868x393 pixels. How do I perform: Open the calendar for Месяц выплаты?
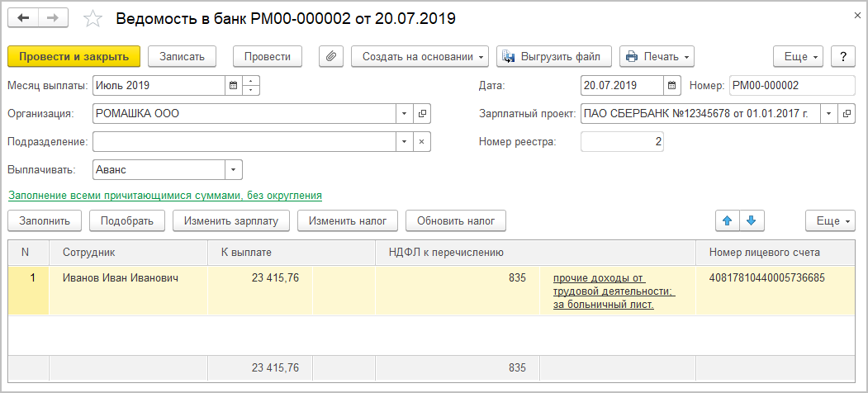tap(233, 85)
